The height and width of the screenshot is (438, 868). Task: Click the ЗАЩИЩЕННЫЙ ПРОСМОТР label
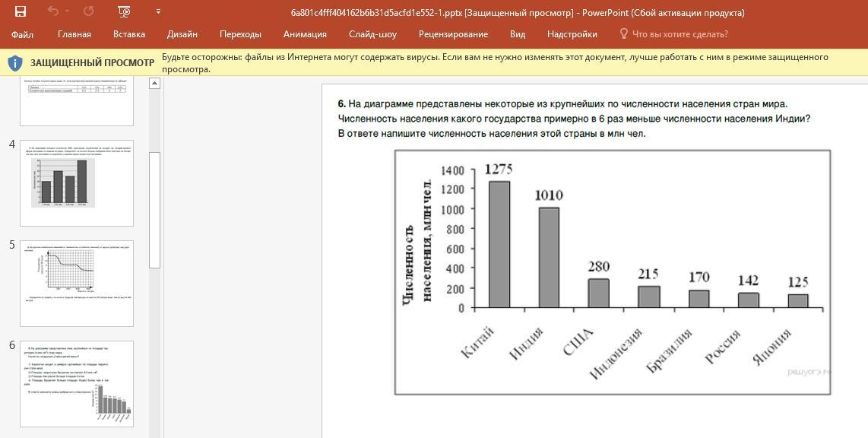pyautogui.click(x=92, y=62)
